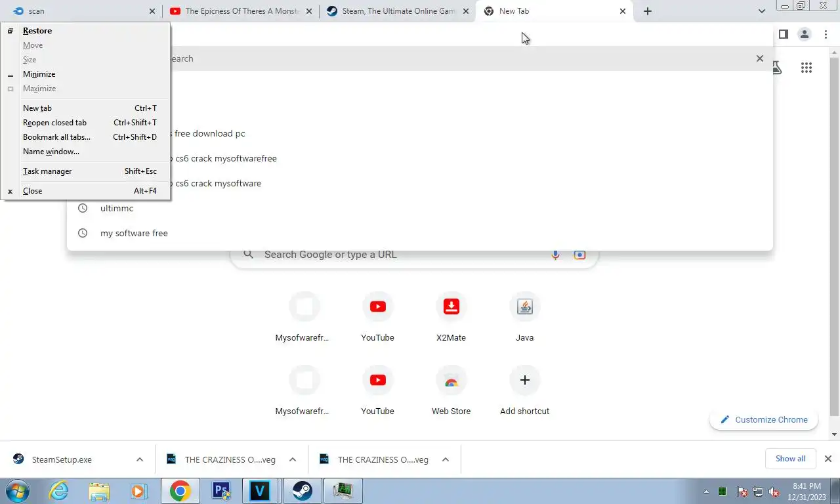This screenshot has width=840, height=504.
Task: Expand options for SteamSetup.exe download
Action: [x=140, y=459]
